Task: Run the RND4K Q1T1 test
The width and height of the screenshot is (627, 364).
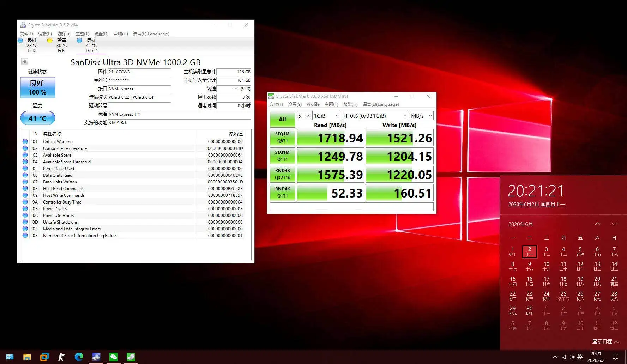Action: tap(282, 193)
